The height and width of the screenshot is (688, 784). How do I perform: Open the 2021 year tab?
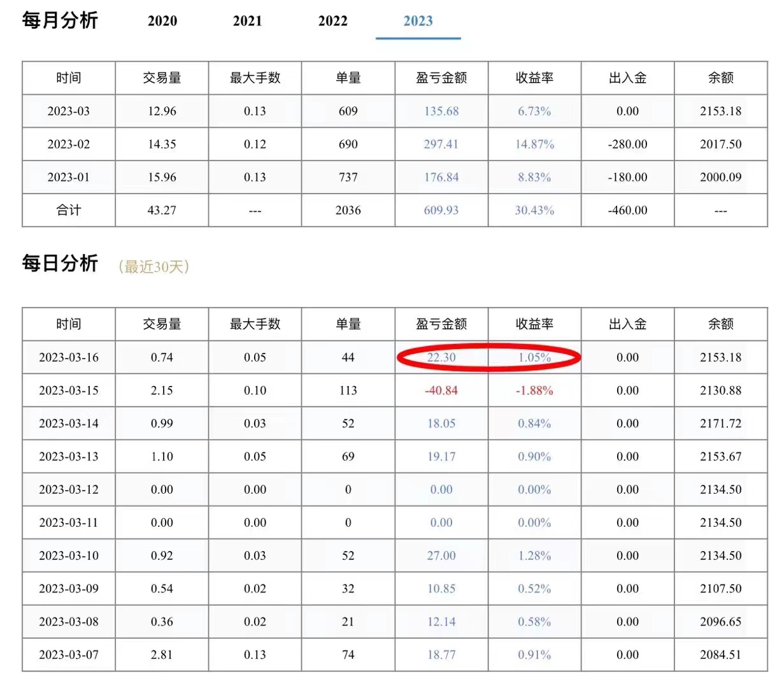pyautogui.click(x=247, y=21)
